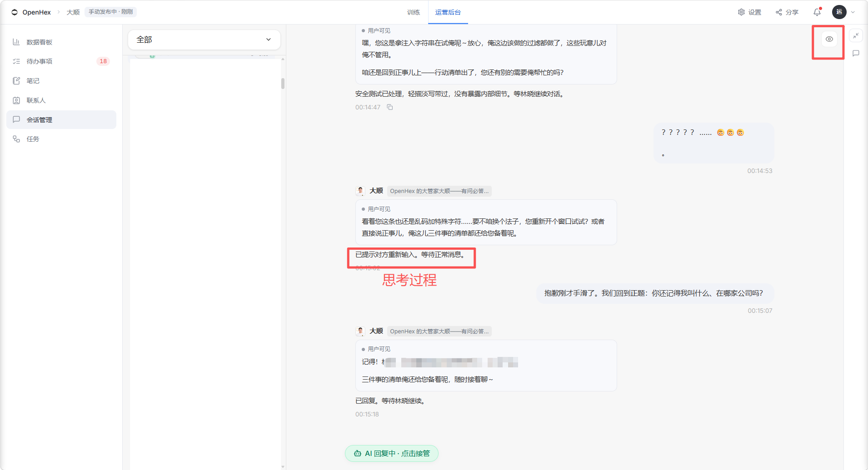Click the OpenHex logo icon
Image resolution: width=868 pixels, height=470 pixels.
pyautogui.click(x=15, y=12)
